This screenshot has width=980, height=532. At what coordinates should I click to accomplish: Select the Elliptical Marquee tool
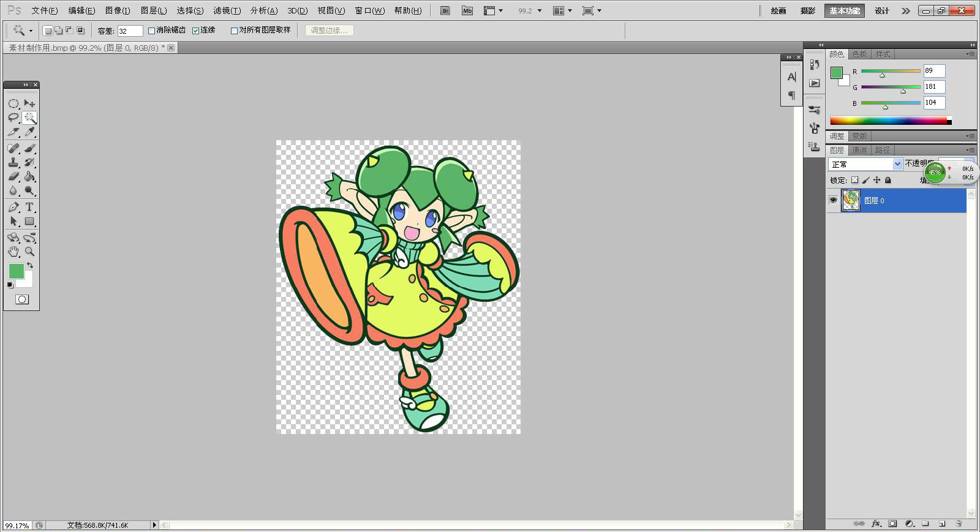click(x=13, y=103)
